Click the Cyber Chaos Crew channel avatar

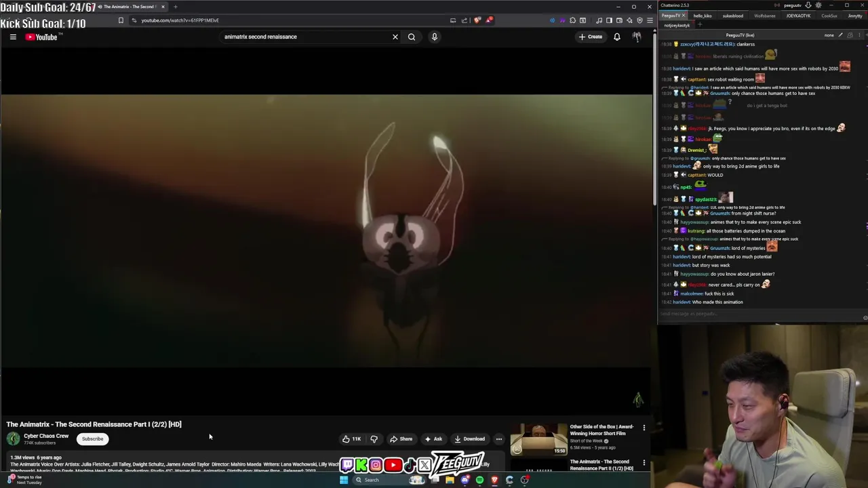(x=13, y=439)
